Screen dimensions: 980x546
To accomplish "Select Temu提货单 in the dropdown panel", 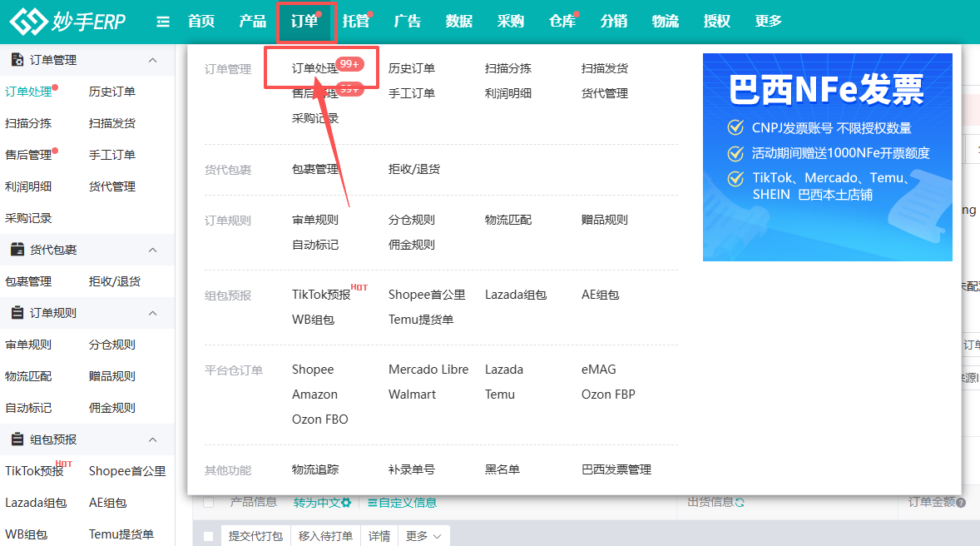I will (x=421, y=320).
